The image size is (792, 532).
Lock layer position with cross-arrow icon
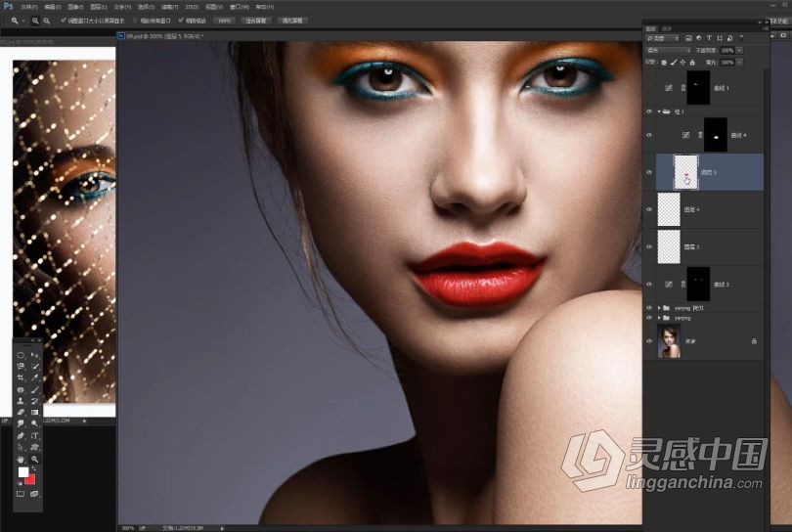click(x=682, y=63)
